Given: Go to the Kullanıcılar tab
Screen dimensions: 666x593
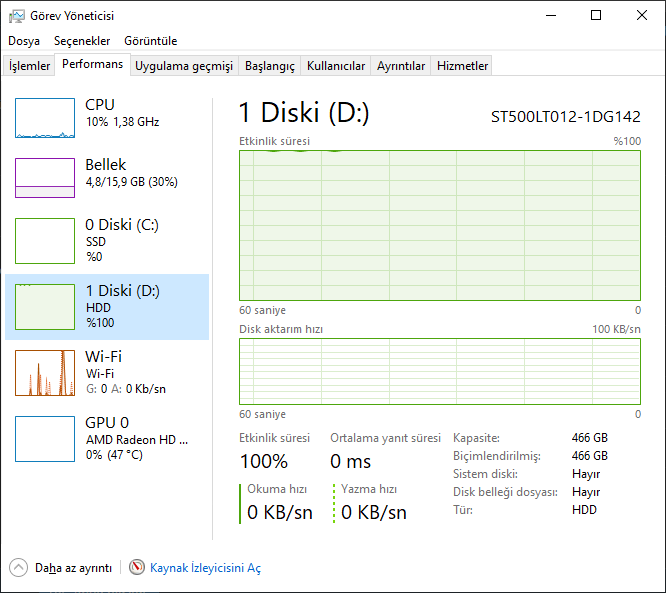Looking at the screenshot, I should pos(336,65).
